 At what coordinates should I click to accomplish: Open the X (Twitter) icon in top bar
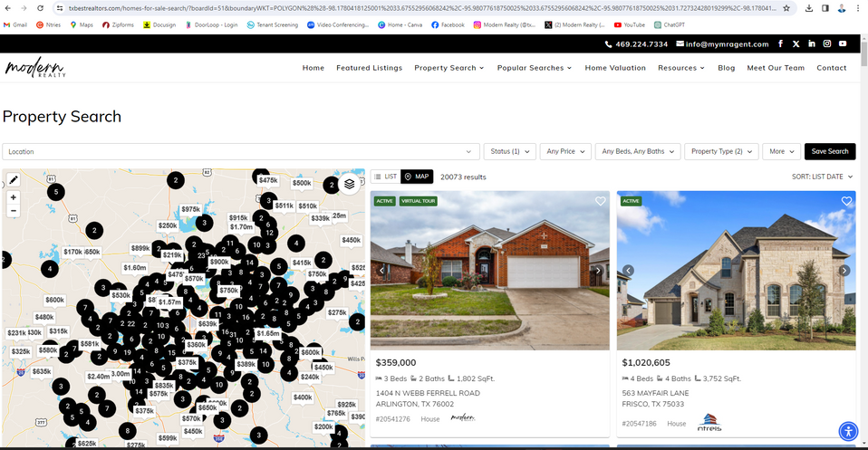click(796, 43)
